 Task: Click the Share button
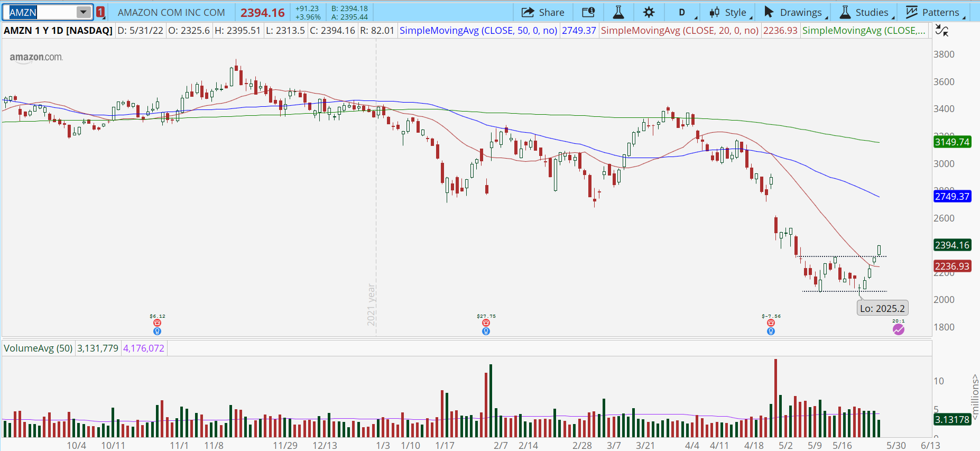(543, 12)
